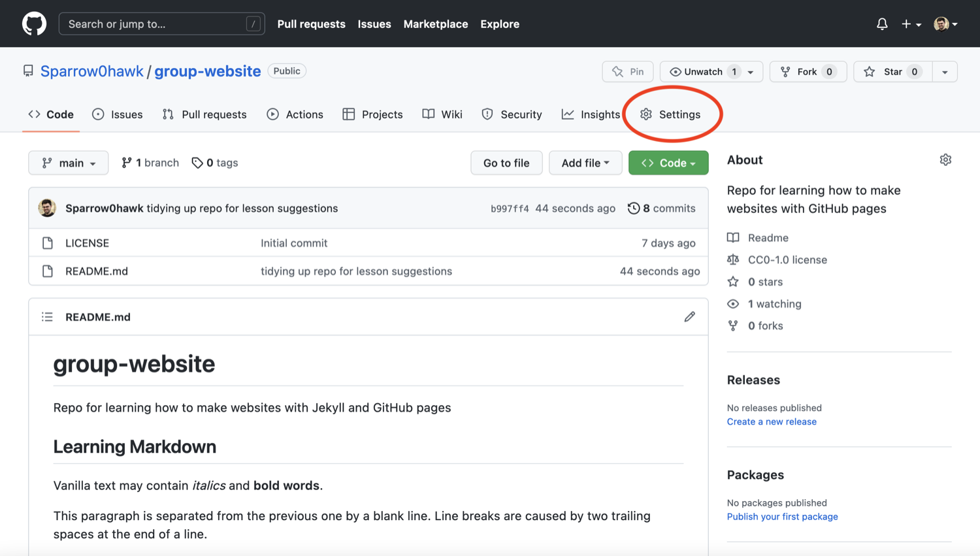Open the Initial commit message link

(294, 243)
